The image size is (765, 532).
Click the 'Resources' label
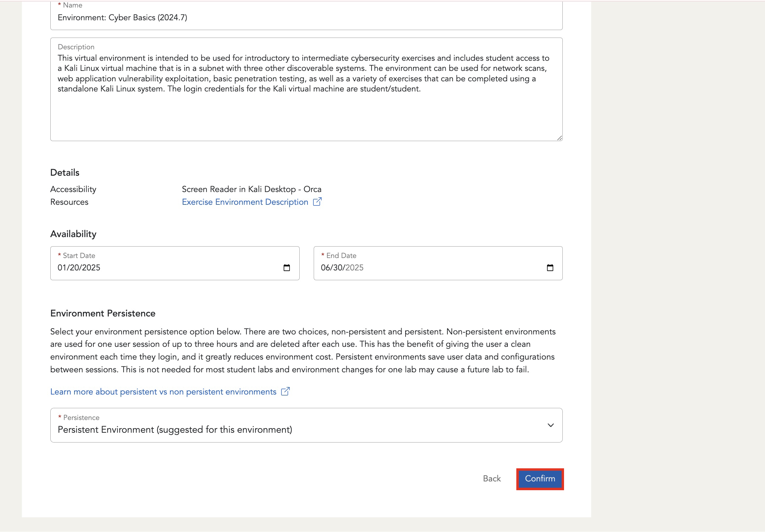[x=69, y=202]
